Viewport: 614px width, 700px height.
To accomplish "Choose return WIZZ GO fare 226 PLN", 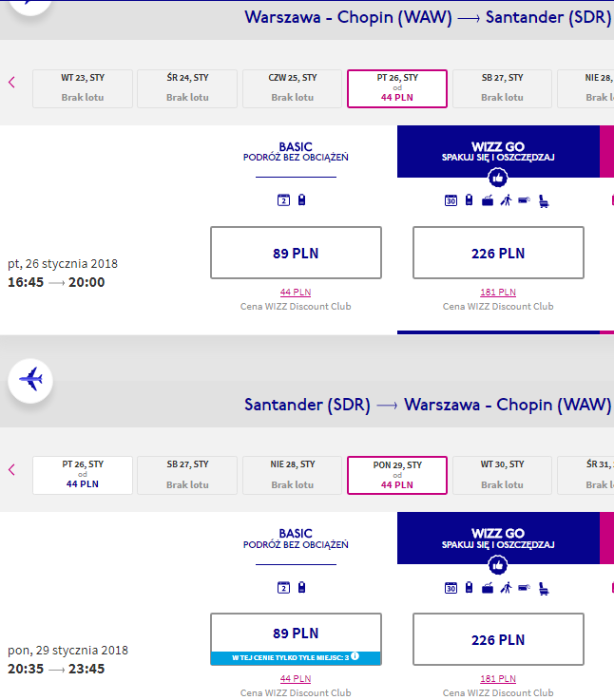I will tap(498, 639).
